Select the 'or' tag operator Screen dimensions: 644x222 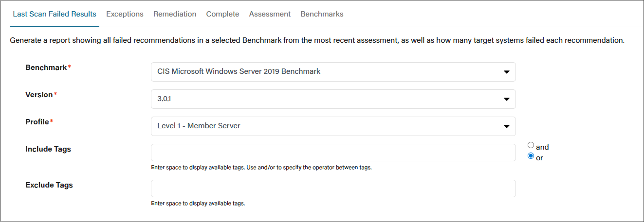[531, 156]
